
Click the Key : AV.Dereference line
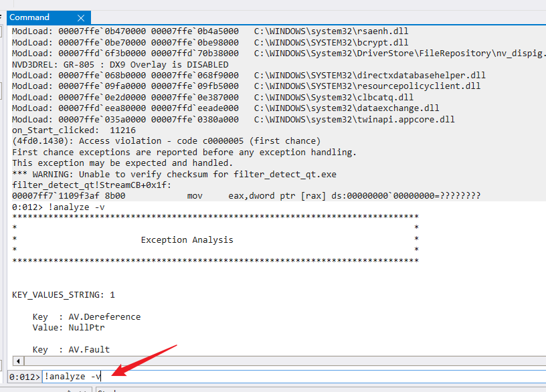point(87,317)
